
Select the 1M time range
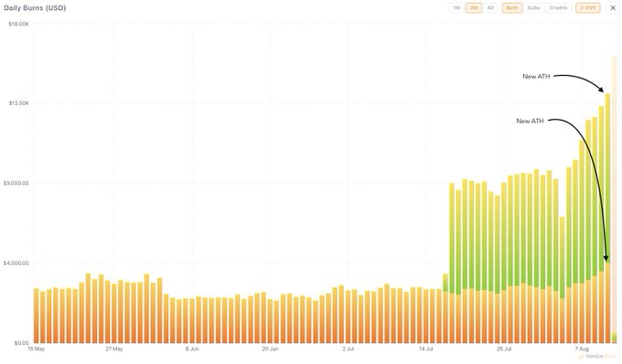click(x=456, y=8)
